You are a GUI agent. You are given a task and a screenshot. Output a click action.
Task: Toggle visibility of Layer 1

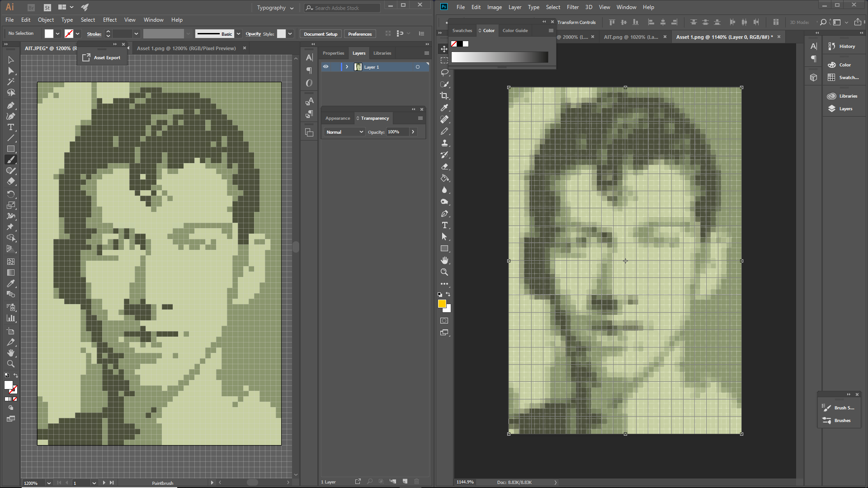pos(325,66)
